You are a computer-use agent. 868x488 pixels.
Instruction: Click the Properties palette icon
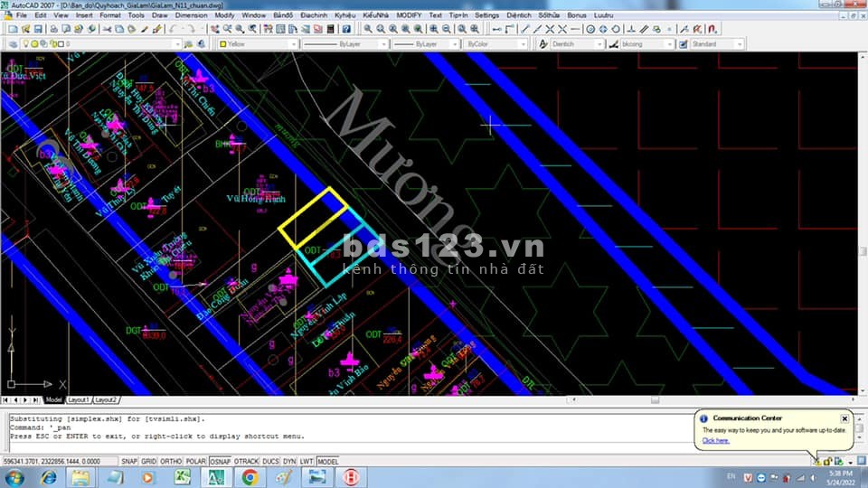269,29
